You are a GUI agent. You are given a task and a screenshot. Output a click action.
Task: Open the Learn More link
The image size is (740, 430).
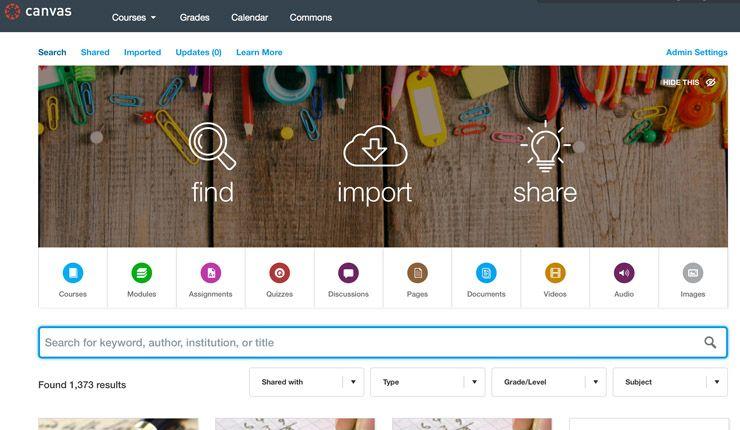259,52
